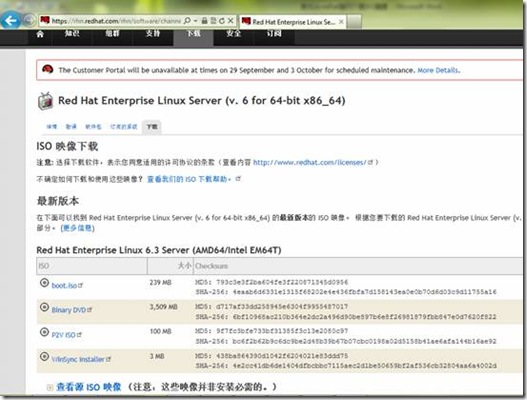Go back with the browser Back arrow
Viewport: 527px width, 400px height.
(10, 21)
